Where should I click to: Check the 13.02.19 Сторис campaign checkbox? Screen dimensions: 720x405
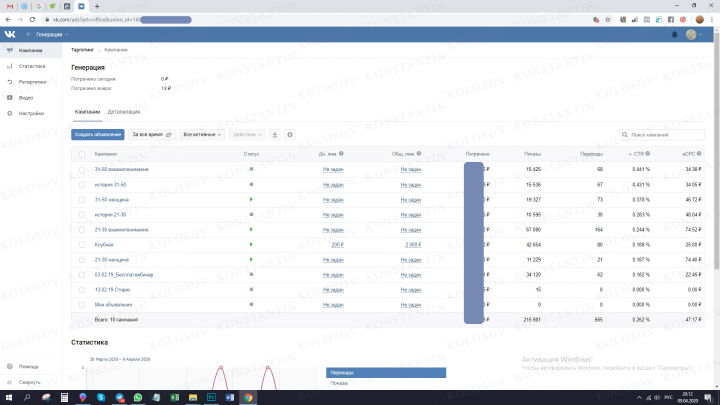coord(82,290)
